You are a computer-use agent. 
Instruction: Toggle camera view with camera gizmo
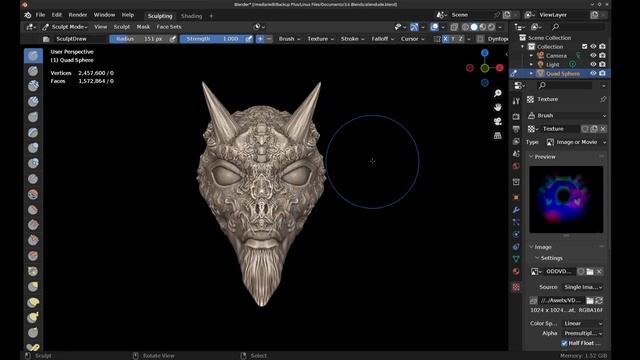click(498, 121)
